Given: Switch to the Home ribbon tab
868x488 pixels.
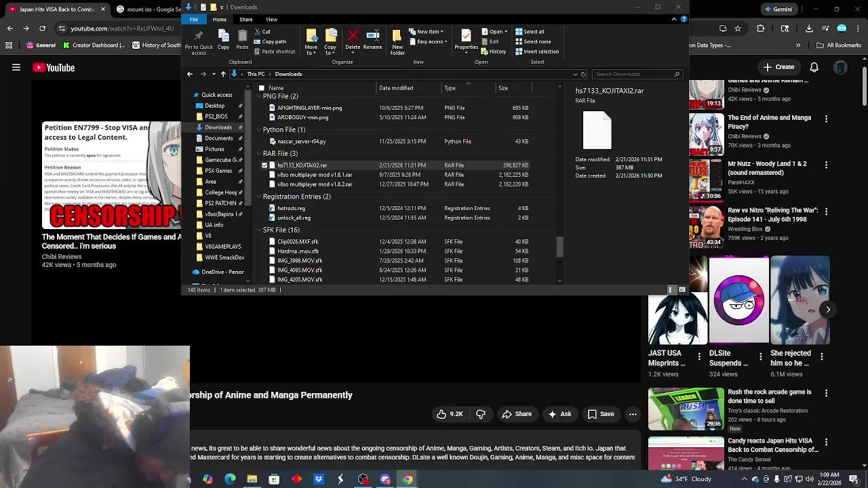Looking at the screenshot, I should [219, 19].
